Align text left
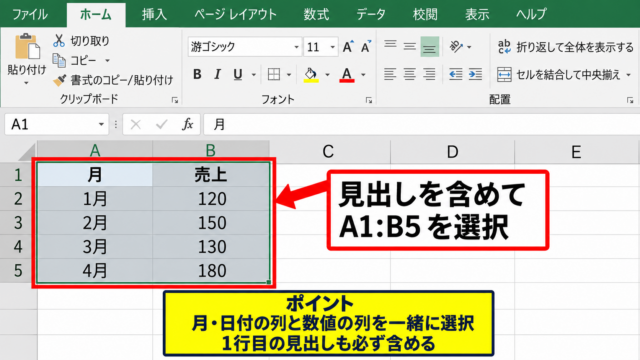 [x=390, y=75]
